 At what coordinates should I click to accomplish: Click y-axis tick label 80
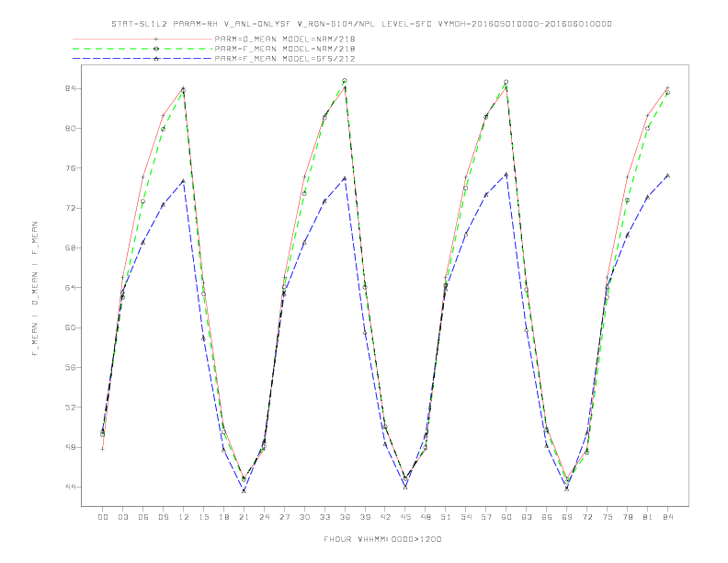point(70,128)
